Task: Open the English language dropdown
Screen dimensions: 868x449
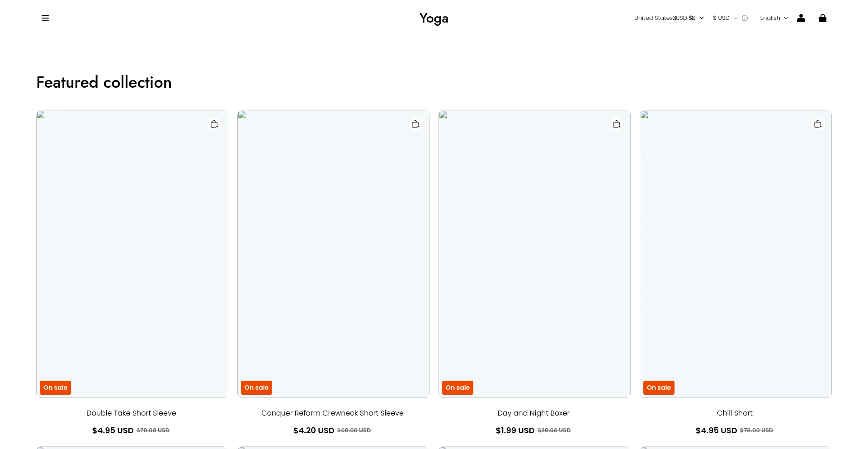Action: [774, 18]
